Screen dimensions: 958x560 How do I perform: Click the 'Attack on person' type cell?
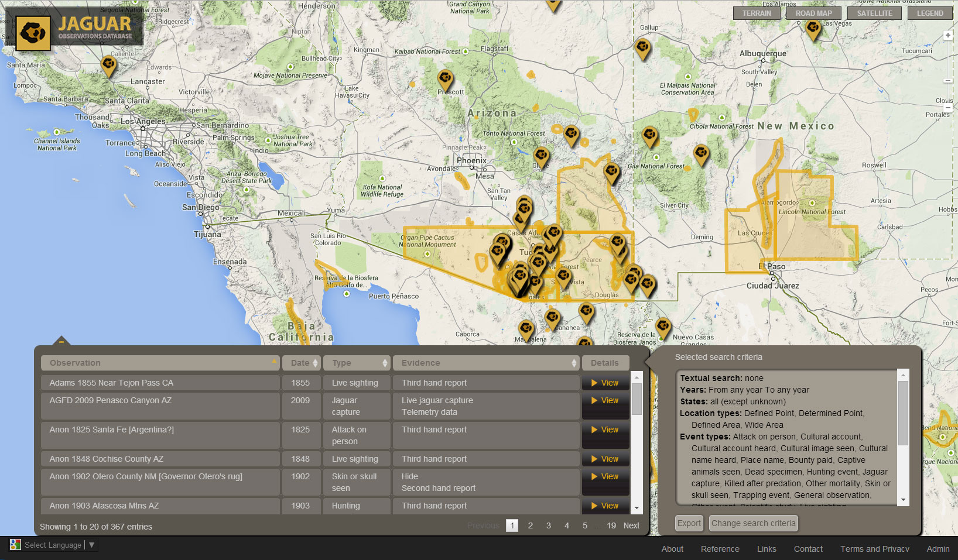357,435
